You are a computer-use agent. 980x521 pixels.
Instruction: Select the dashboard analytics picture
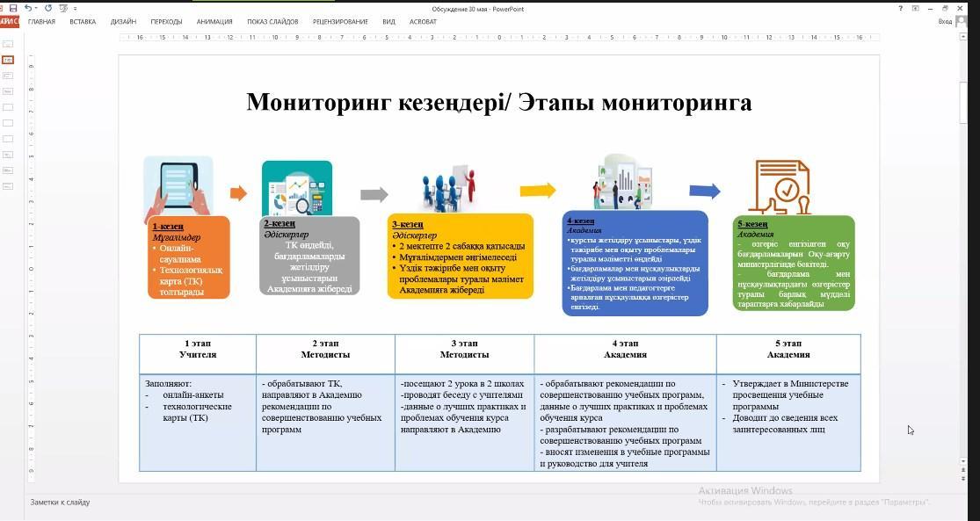pos(297,189)
